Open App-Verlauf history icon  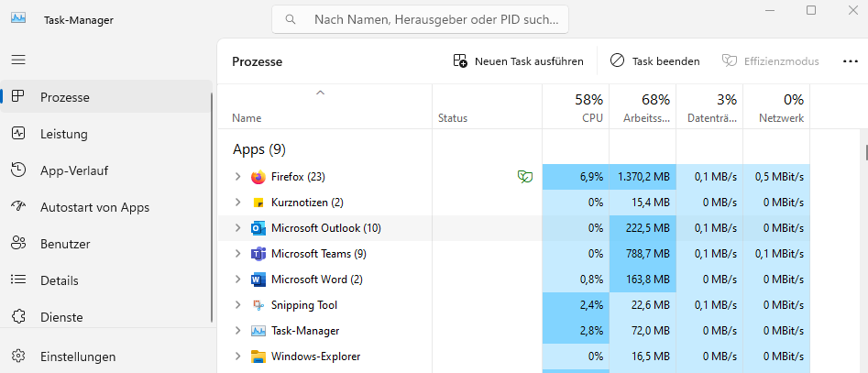coord(18,170)
